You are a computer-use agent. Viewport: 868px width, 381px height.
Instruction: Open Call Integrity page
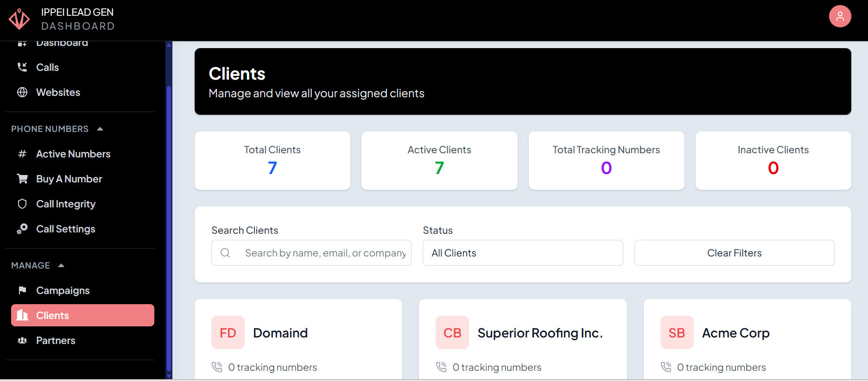pos(82,204)
